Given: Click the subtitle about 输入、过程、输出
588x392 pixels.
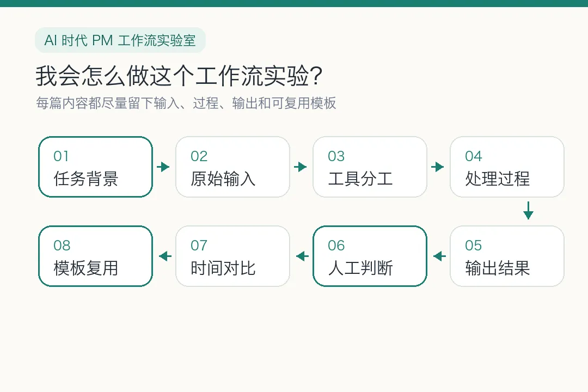Looking at the screenshot, I should pyautogui.click(x=186, y=103).
